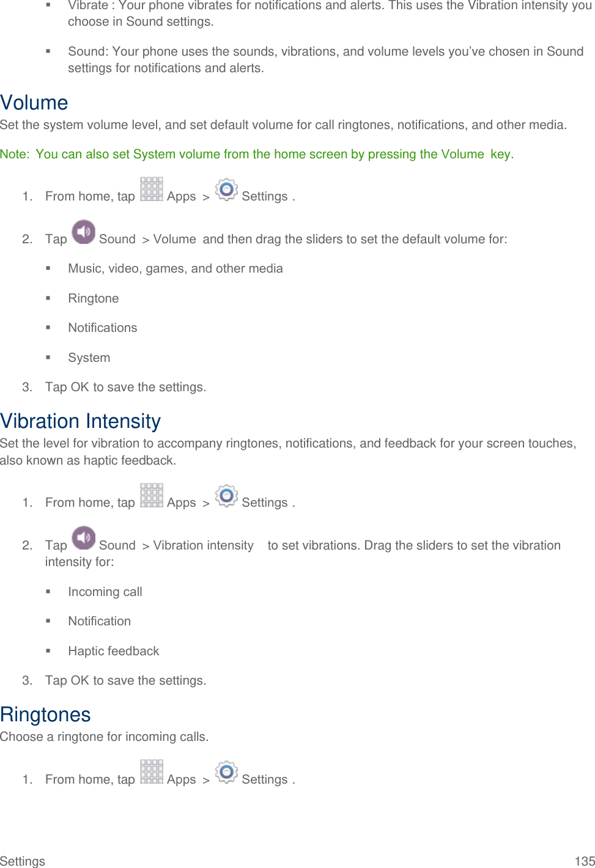
Task: Click the Apps grid icon under Volume
Action: (x=152, y=189)
